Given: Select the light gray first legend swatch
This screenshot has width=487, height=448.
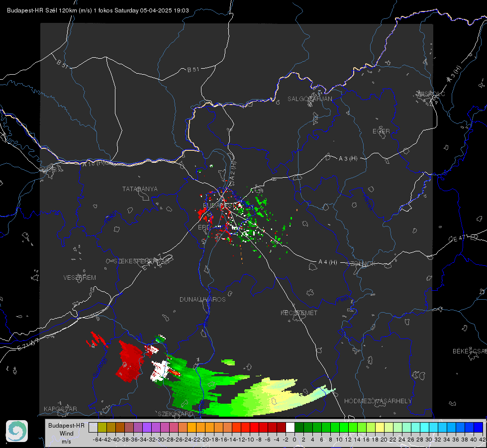Looking at the screenshot, I should 93,427.
